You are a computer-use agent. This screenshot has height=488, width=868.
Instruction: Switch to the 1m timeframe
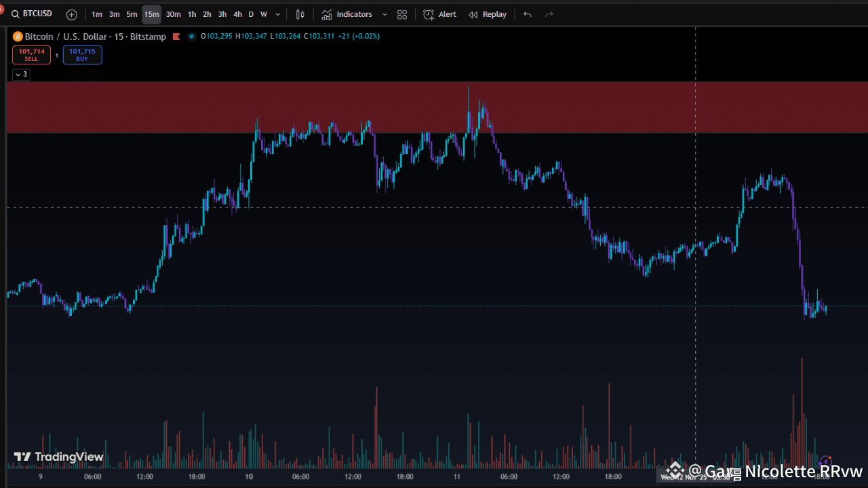[97, 14]
